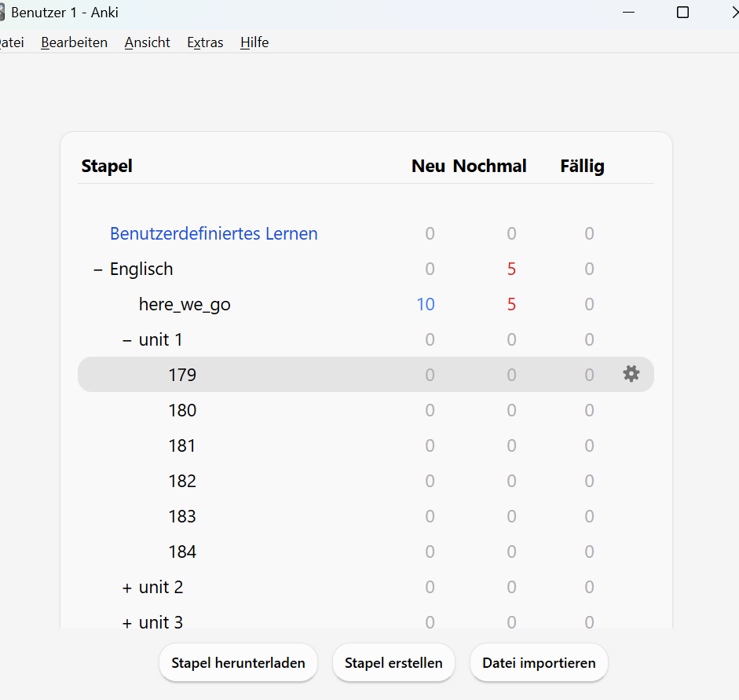Click the Fällig column header
This screenshot has width=739, height=700.
pos(582,166)
